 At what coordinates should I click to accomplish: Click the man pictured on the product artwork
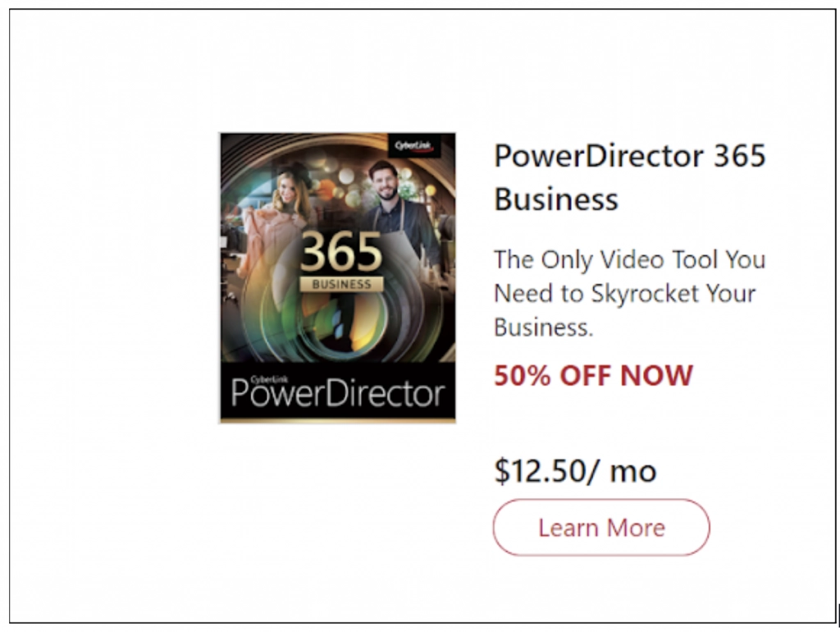click(x=386, y=185)
